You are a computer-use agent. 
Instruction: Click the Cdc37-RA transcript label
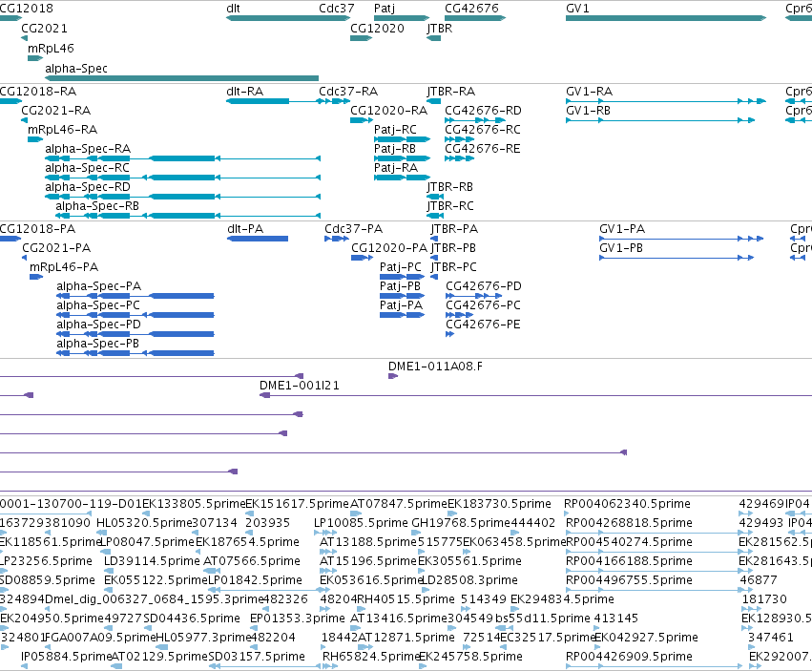click(348, 92)
